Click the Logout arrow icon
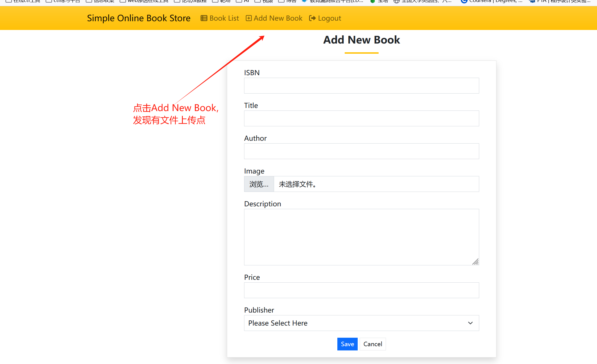 (x=312, y=18)
